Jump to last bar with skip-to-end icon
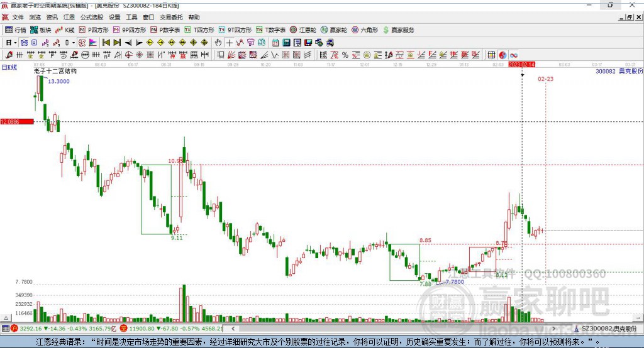 pos(117,43)
